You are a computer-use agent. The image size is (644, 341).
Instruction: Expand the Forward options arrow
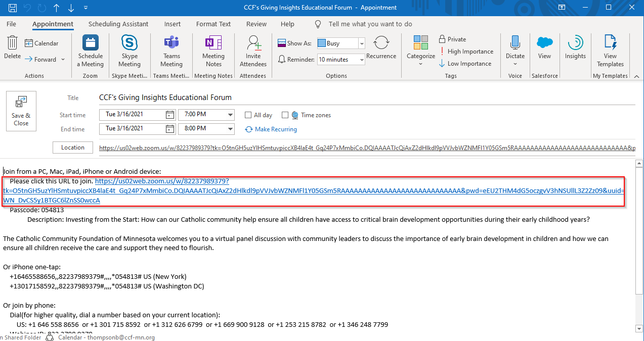(x=63, y=59)
